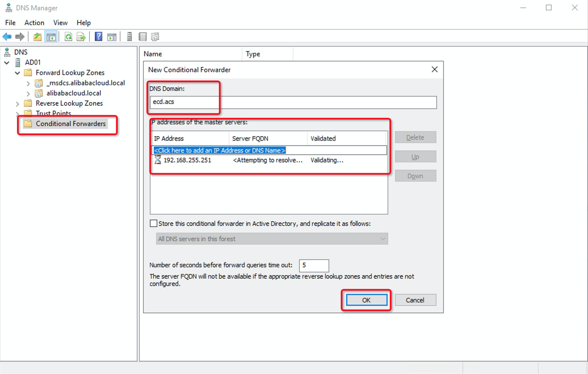Click the Refresh toolbar icon
This screenshot has width=588, height=374.
pos(68,37)
